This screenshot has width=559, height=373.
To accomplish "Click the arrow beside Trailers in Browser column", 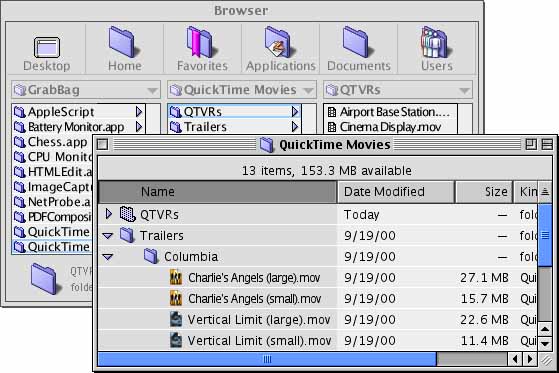I will pyautogui.click(x=295, y=127).
